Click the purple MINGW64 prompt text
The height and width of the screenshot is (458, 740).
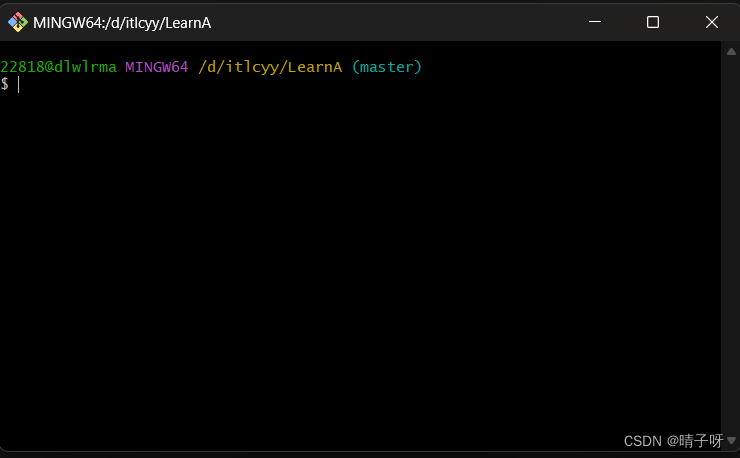[156, 67]
